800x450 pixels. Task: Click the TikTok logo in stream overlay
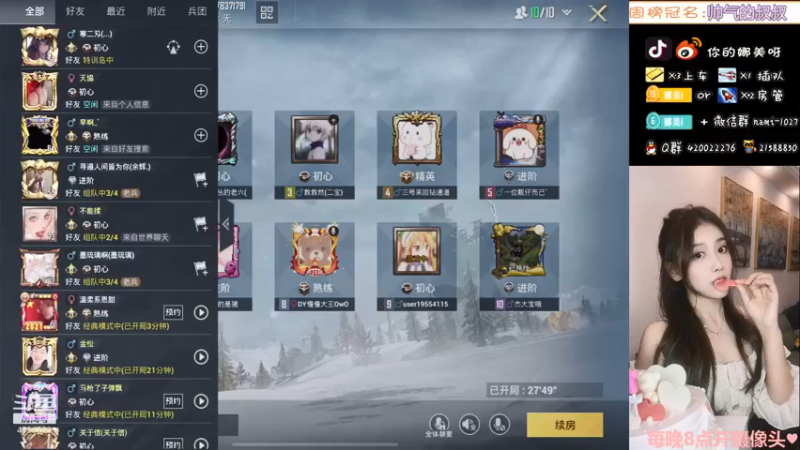pos(657,49)
